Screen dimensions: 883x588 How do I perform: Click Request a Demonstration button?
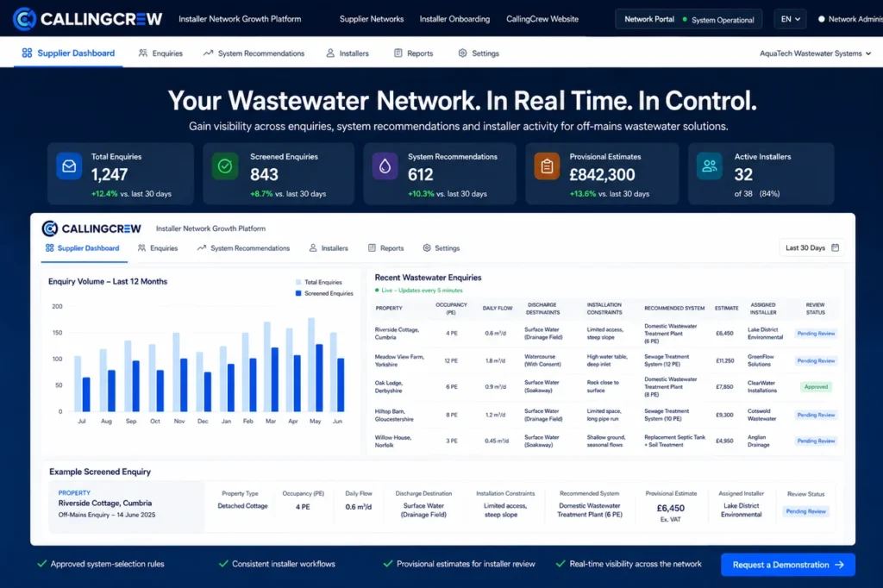tap(788, 565)
